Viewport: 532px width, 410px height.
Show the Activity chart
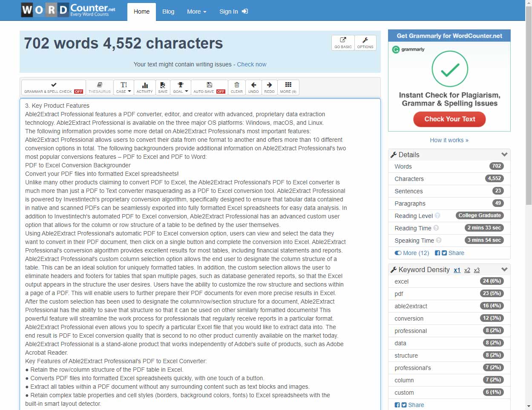coord(144,87)
